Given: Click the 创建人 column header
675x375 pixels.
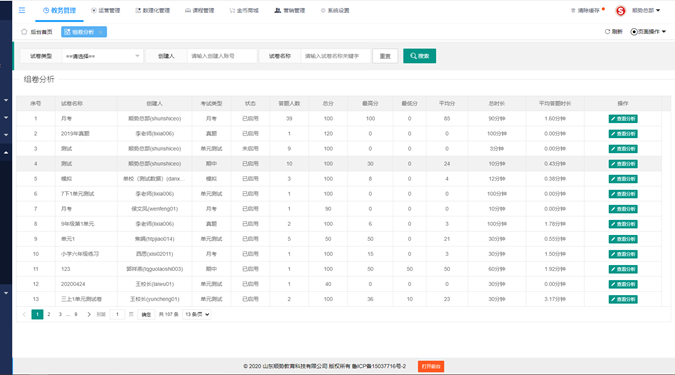Looking at the screenshot, I should tap(155, 103).
